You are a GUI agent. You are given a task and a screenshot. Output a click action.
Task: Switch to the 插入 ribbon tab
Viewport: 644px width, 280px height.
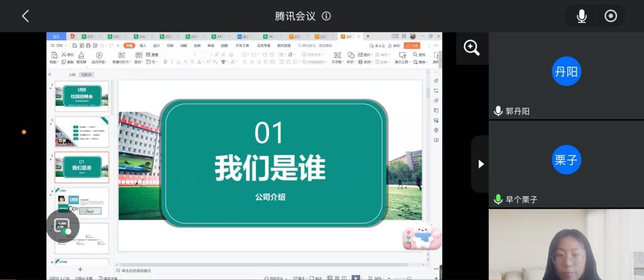(143, 45)
